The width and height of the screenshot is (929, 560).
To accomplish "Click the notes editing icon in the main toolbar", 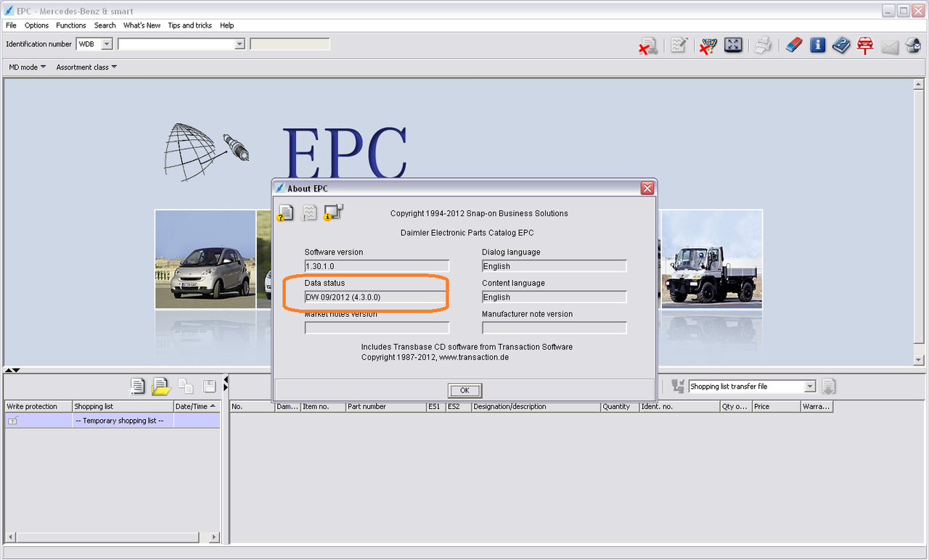I will 679,46.
